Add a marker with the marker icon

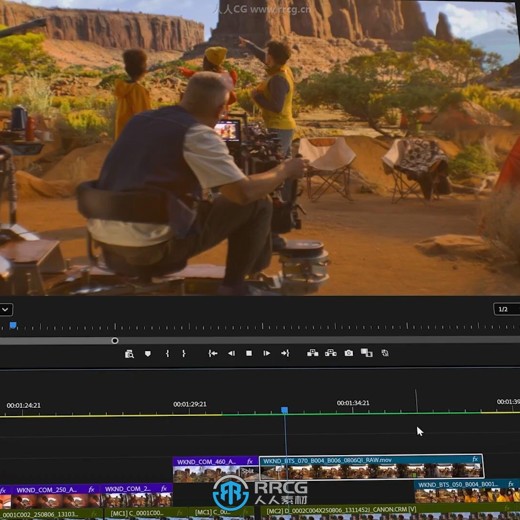[x=148, y=354]
